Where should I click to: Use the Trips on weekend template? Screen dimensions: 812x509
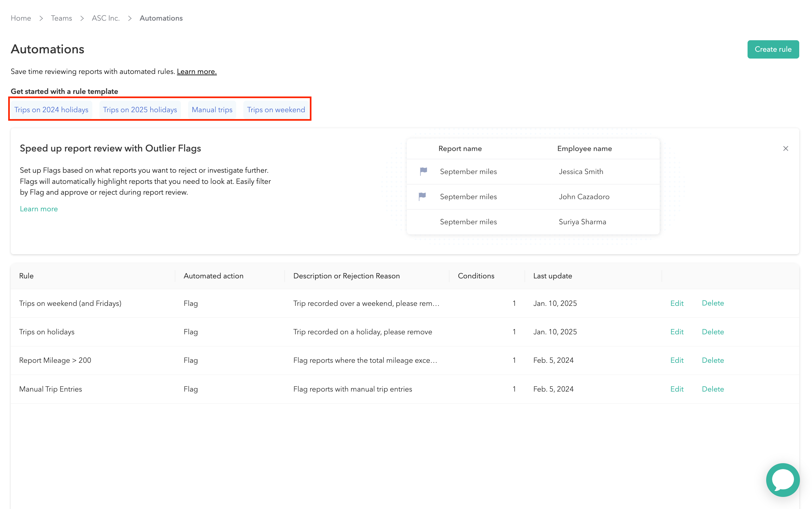[276, 110]
